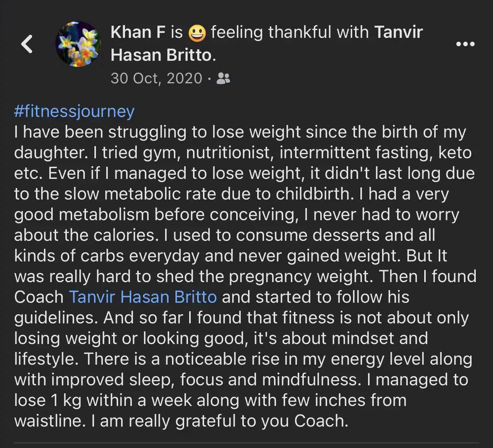Go back using the left arrow icon
Image resolution: width=493 pixels, height=448 pixels.
27,44
